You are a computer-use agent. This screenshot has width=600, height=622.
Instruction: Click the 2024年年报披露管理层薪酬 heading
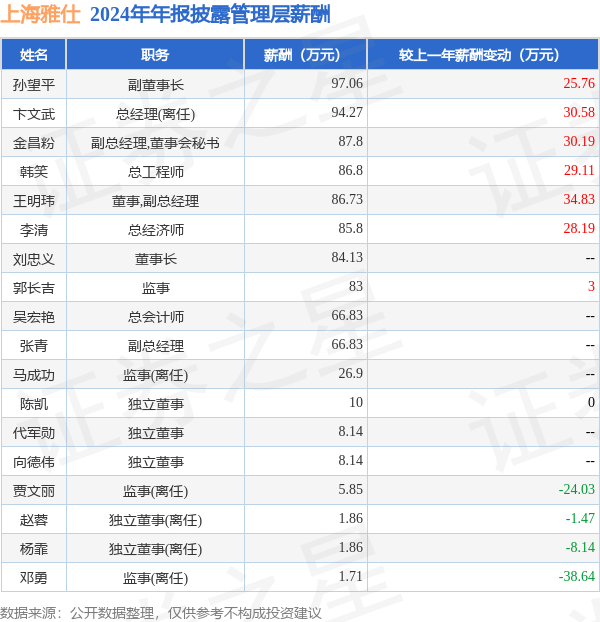tap(210, 15)
